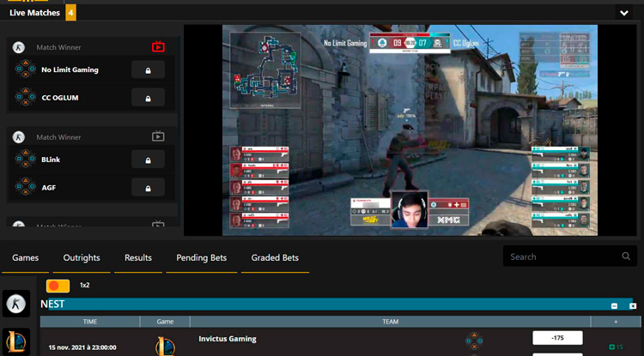
Task: Toggle the orange 1x2 switch
Action: coord(58,286)
